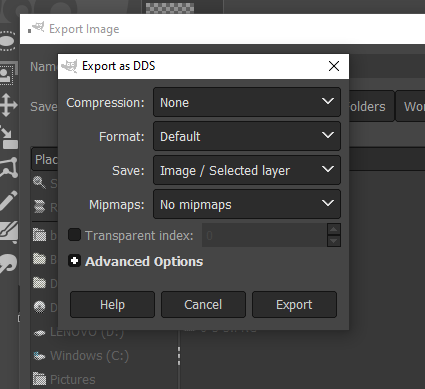Open the Save dropdown showing Image / Selected layer

247,170
